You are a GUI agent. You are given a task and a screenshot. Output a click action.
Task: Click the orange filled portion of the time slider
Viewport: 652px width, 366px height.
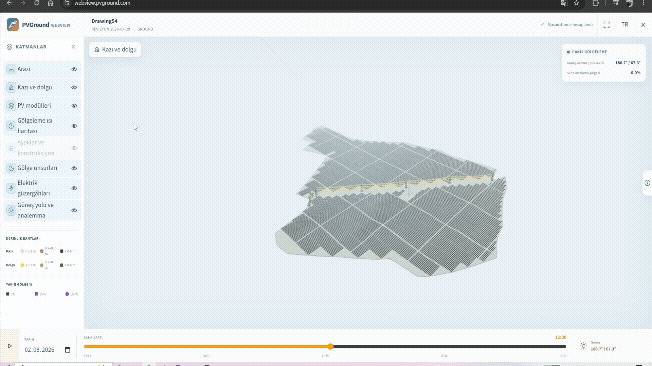[x=206, y=346]
